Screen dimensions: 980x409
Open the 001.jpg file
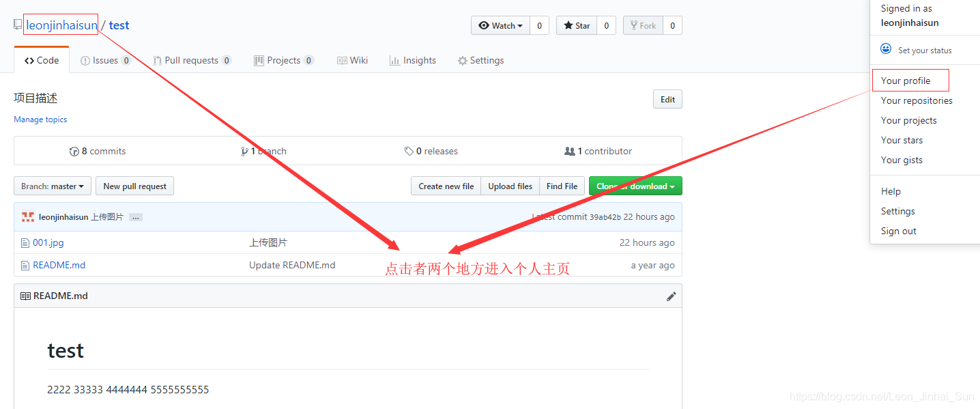pyautogui.click(x=48, y=242)
